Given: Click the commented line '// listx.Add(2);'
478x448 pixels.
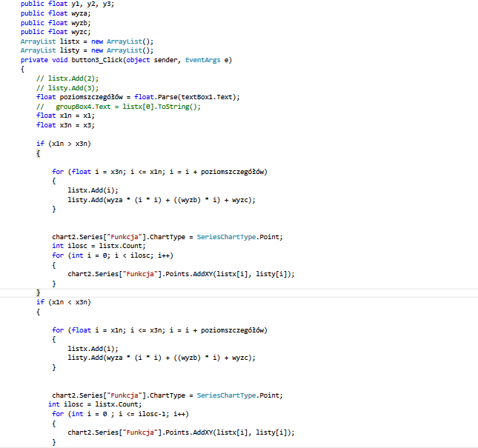Looking at the screenshot, I should click(67, 78).
